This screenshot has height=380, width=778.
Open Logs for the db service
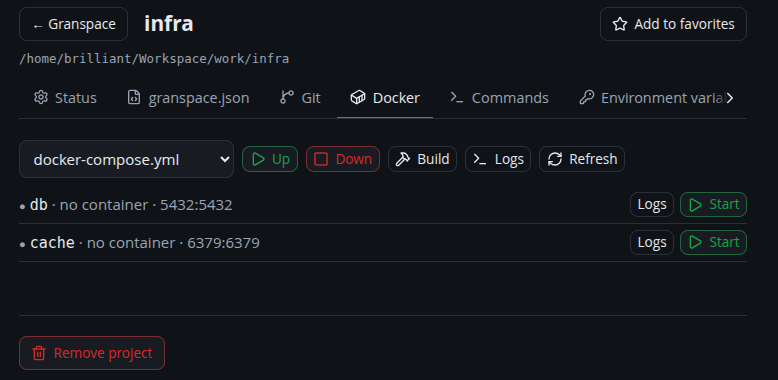pyautogui.click(x=652, y=204)
